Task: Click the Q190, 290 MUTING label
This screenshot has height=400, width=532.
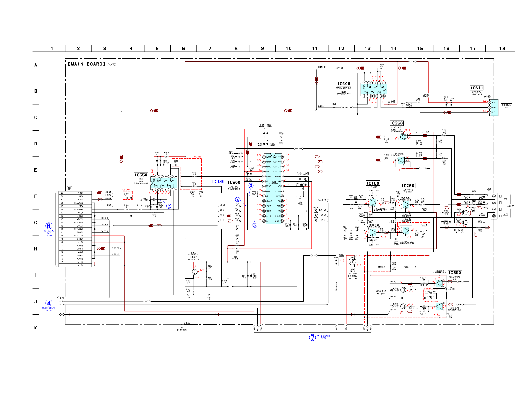Action: coord(381,292)
